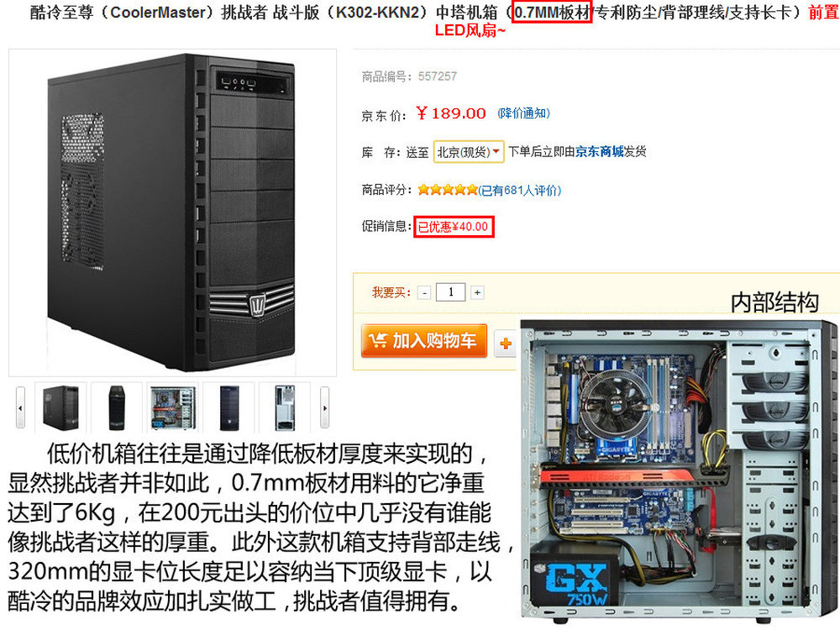Screen dimensions: 840x630
Task: Click the orange plus icon beside cart button
Action: [505, 344]
